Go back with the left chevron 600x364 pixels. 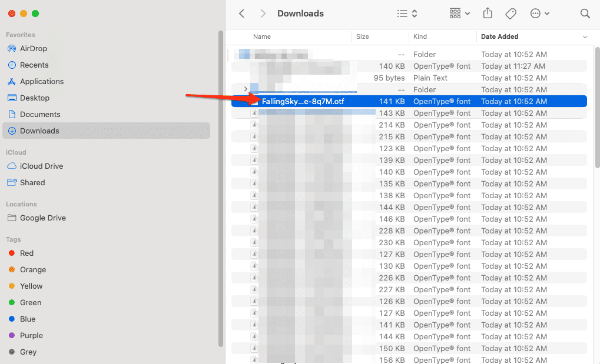241,14
